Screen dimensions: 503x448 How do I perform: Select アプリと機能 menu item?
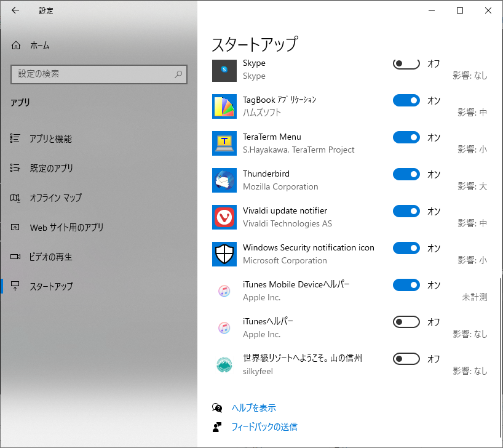tap(99, 138)
